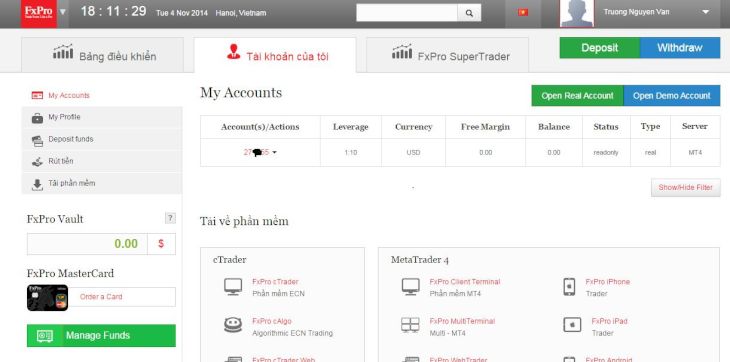Click the Rút tiền hand icon
The width and height of the screenshot is (730, 362).
[37, 162]
